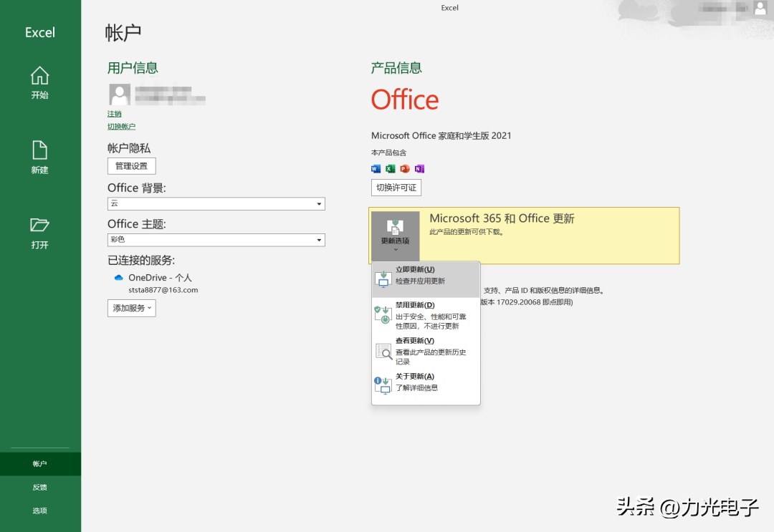The height and width of the screenshot is (532, 774).
Task: Click the 立即更新 update-now icon
Action: (x=383, y=279)
